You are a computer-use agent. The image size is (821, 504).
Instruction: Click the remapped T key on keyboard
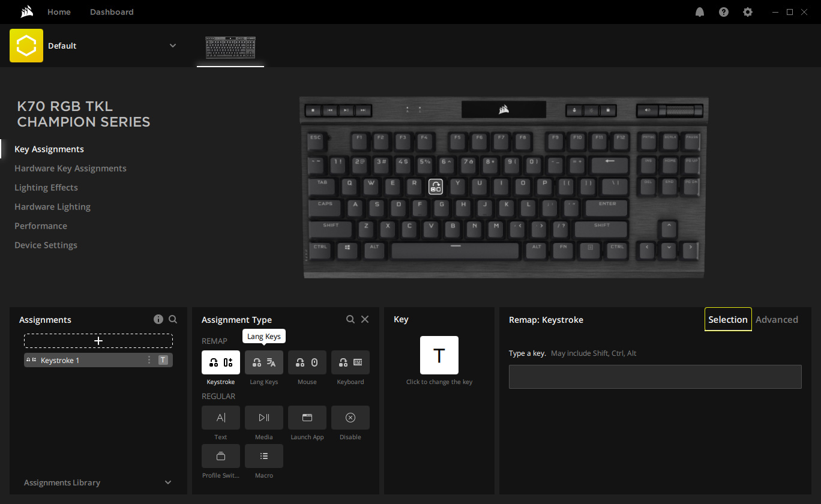[x=436, y=186]
